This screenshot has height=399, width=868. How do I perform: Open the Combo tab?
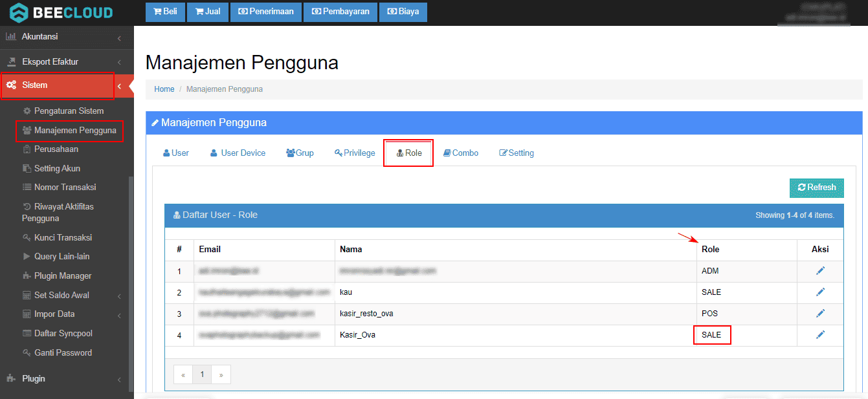pyautogui.click(x=460, y=153)
